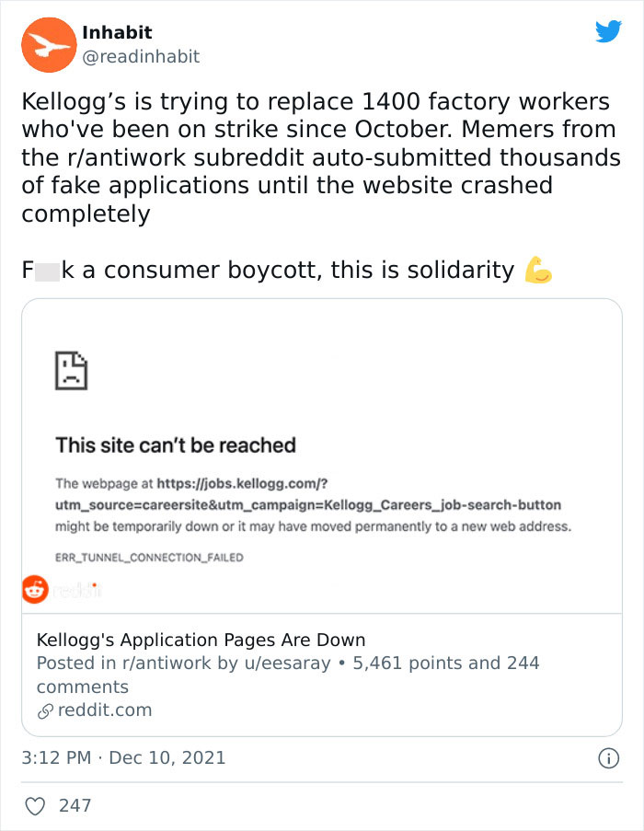The height and width of the screenshot is (831, 644).
Task: Select the Inhabit profile avatar
Action: coord(48,44)
